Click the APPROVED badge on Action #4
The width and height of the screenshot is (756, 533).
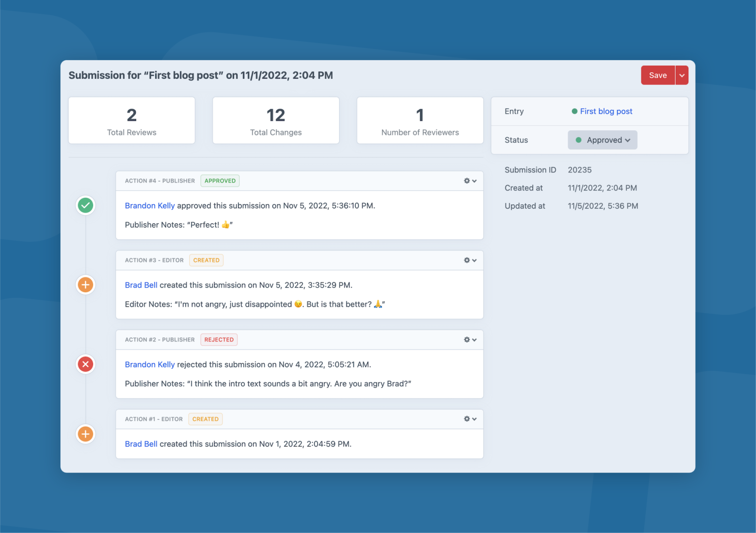[220, 181]
